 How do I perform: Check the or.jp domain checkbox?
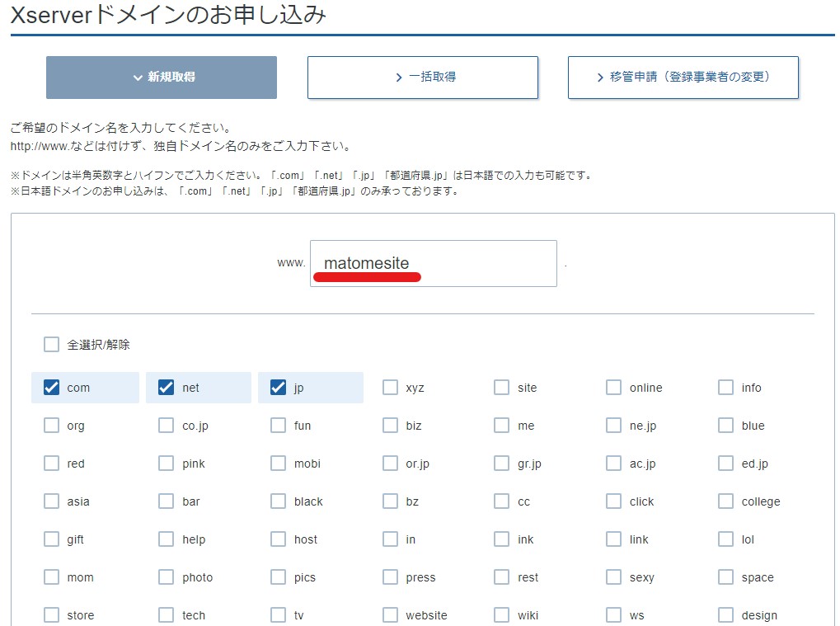tap(390, 463)
